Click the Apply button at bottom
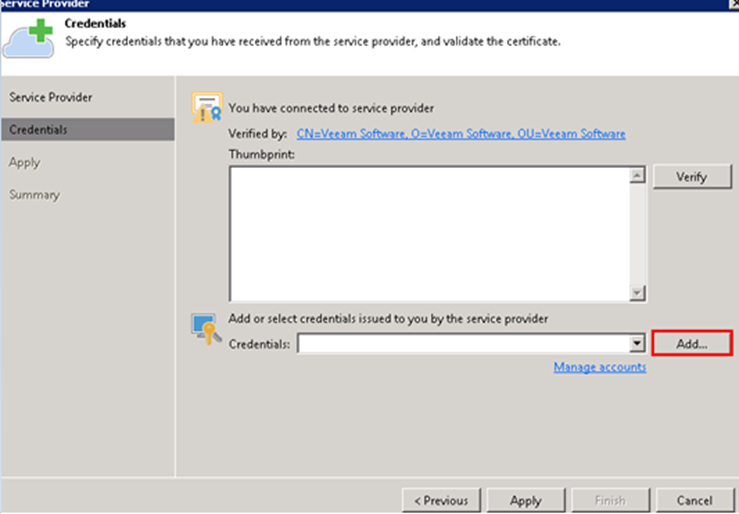This screenshot has height=514, width=739. pos(526,500)
